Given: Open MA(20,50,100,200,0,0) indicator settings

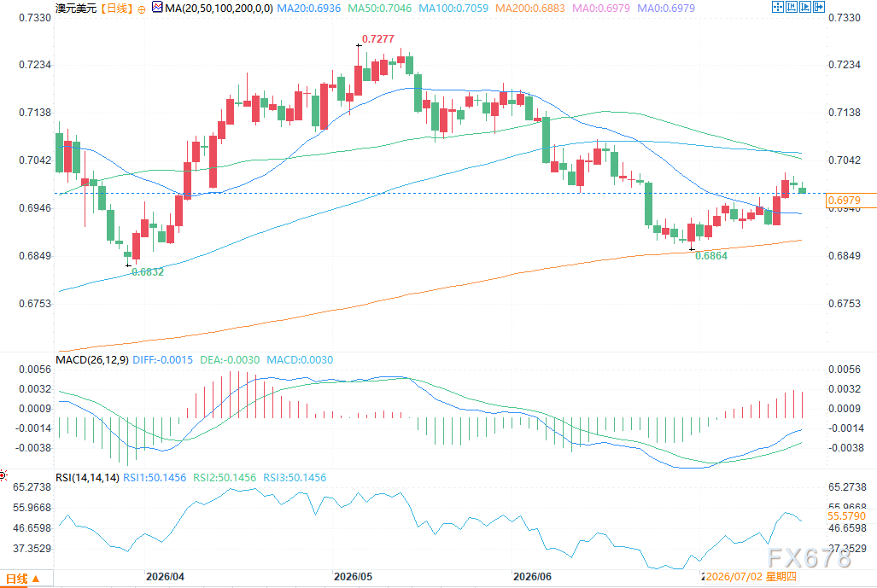Looking at the screenshot, I should (219, 9).
